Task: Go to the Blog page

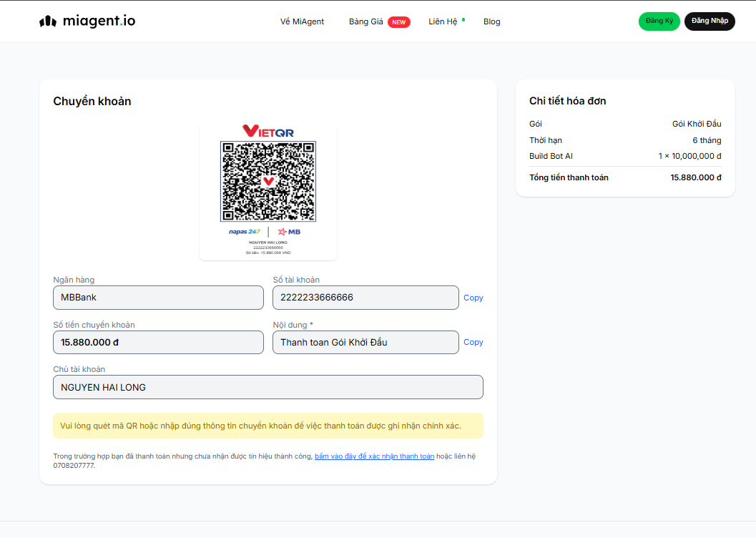Action: pos(492,21)
